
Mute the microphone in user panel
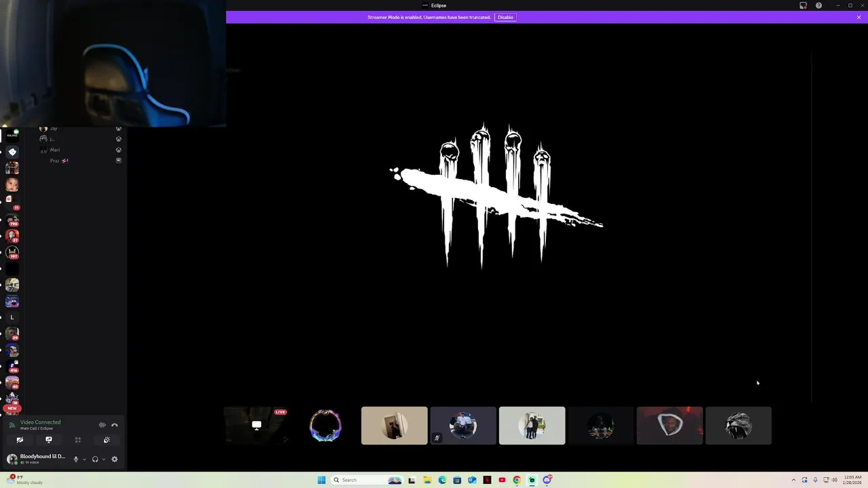pos(76,459)
